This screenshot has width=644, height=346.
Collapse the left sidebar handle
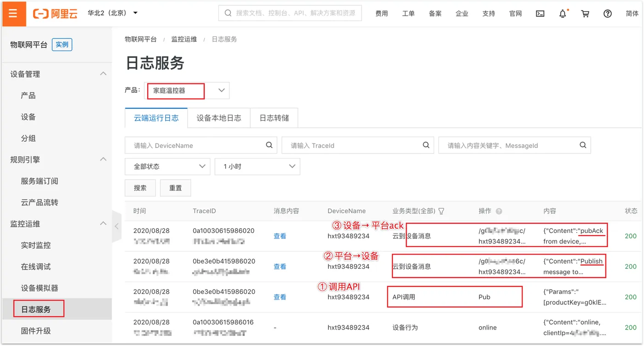coord(116,227)
